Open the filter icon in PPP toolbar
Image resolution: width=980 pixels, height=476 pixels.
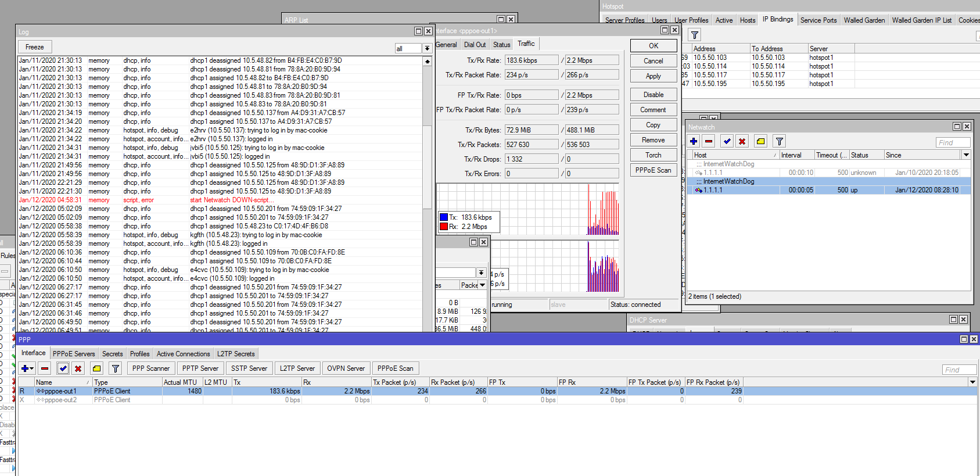[116, 368]
